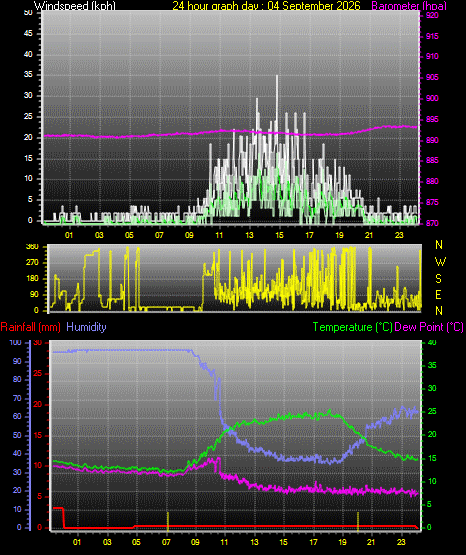Click the red 20 rainfall axis value
This screenshot has height=555, width=466.
[x=38, y=404]
